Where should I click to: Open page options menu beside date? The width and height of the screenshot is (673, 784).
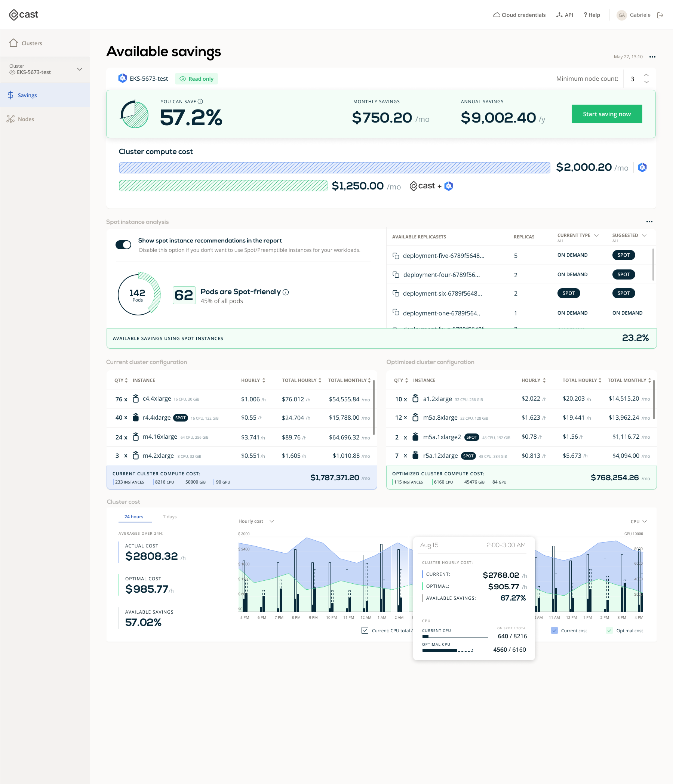tap(652, 57)
